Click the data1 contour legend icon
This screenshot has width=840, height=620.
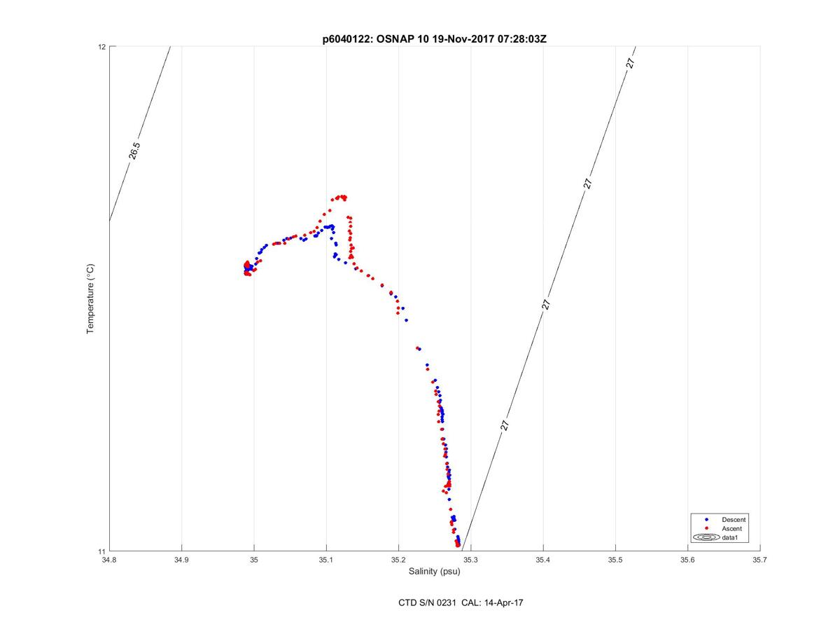(706, 538)
